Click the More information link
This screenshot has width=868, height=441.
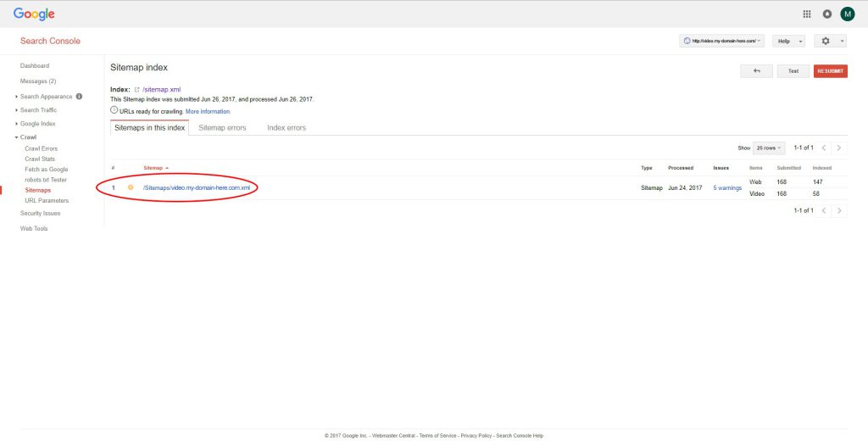point(208,111)
